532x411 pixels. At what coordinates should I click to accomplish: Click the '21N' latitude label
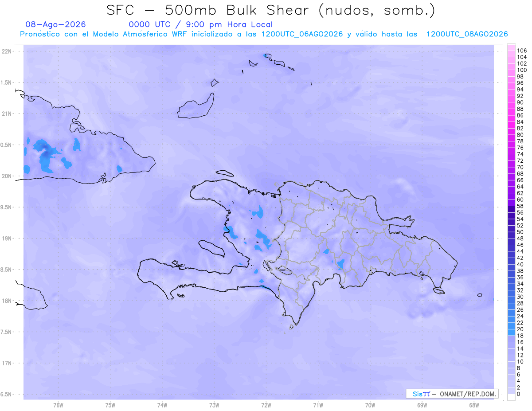(x=7, y=114)
